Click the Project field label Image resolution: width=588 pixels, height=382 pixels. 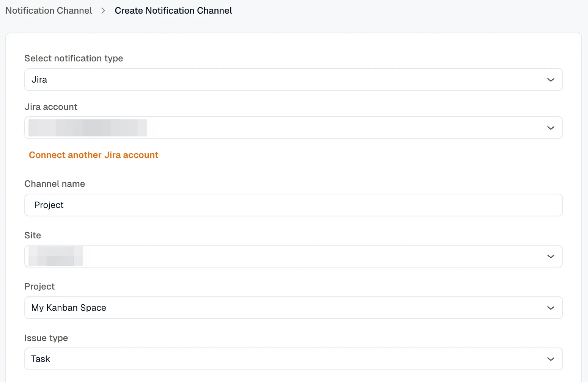point(39,286)
